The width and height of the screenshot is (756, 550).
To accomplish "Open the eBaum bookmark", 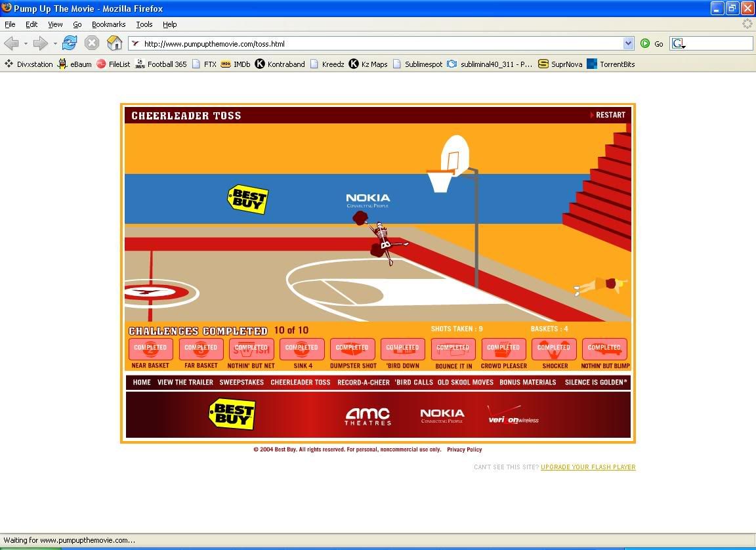I will [x=75, y=64].
